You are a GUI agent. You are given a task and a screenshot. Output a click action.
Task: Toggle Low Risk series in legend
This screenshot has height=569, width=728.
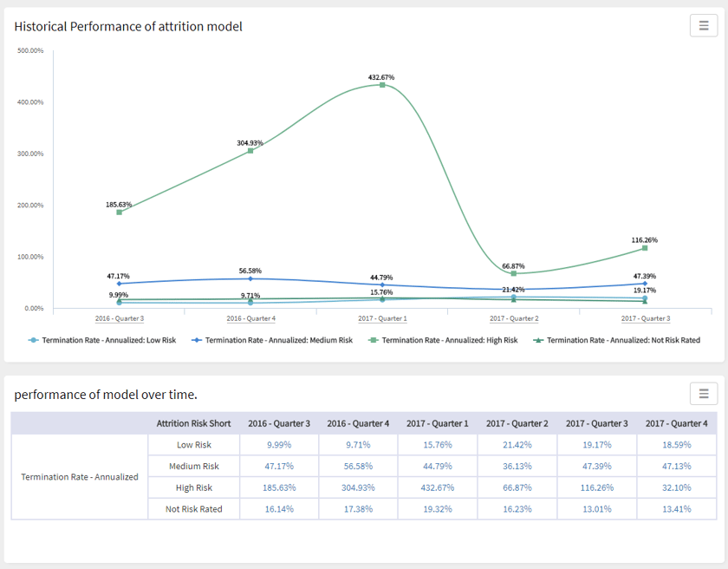pos(102,340)
